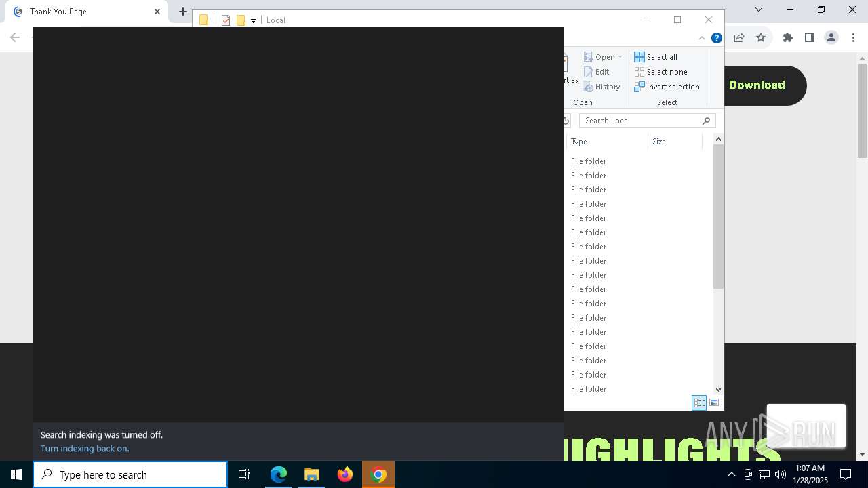Click the New folder icon in Explorer title bar
Screen dimensions: 868x488
(x=241, y=20)
